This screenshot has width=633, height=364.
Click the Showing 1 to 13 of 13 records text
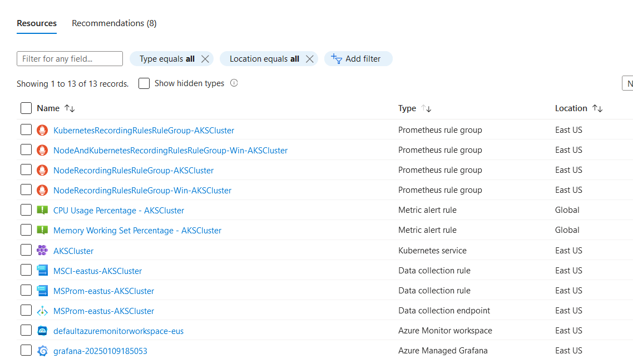[x=73, y=83]
